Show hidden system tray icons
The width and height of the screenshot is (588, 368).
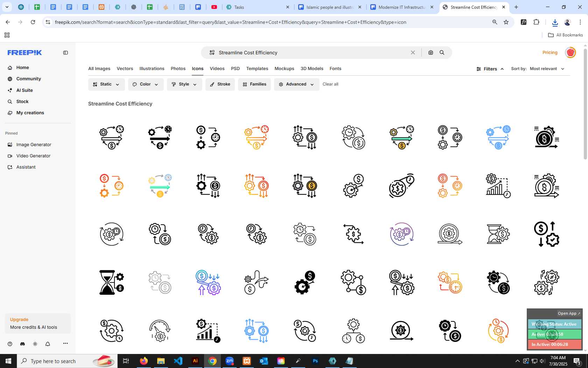(x=517, y=361)
